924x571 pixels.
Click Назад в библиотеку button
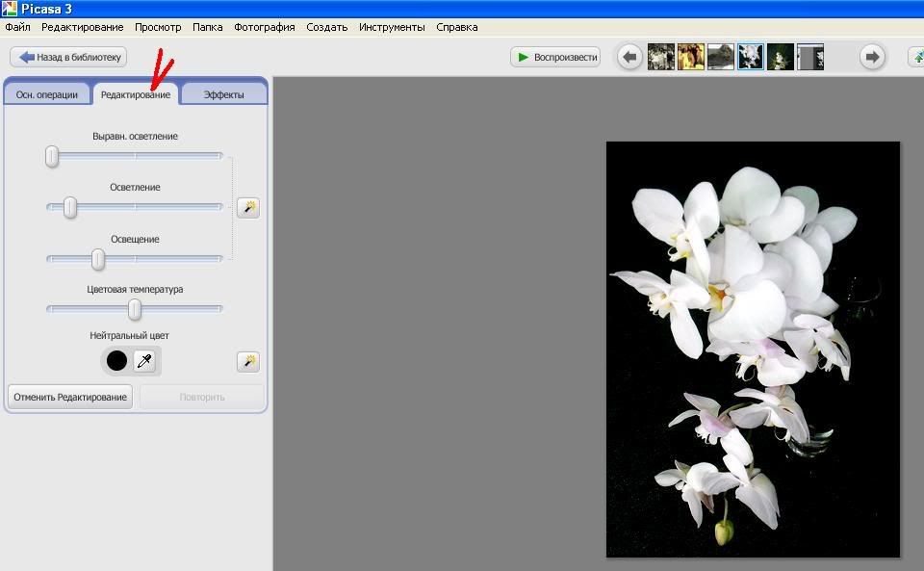[68, 58]
